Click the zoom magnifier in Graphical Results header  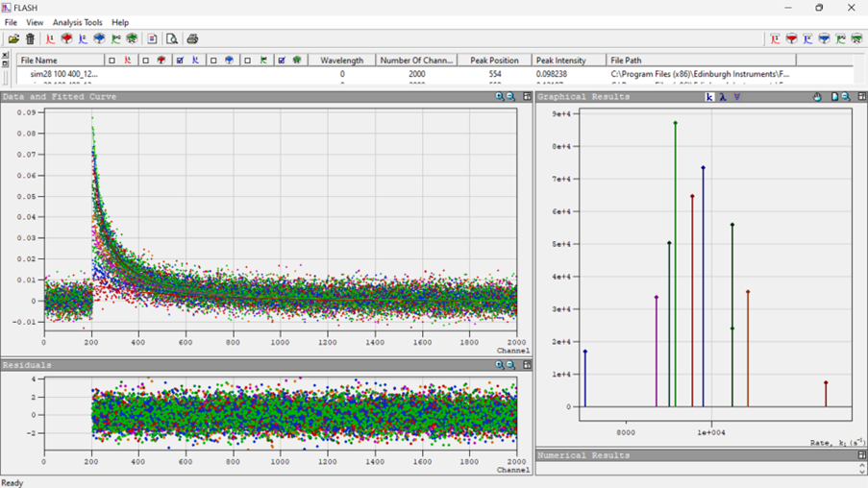846,97
